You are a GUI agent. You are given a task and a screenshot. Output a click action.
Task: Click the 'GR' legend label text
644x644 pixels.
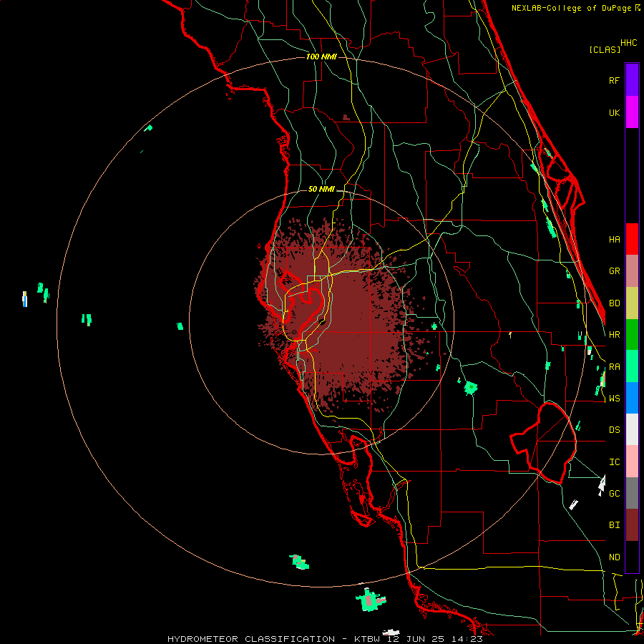[x=614, y=271]
